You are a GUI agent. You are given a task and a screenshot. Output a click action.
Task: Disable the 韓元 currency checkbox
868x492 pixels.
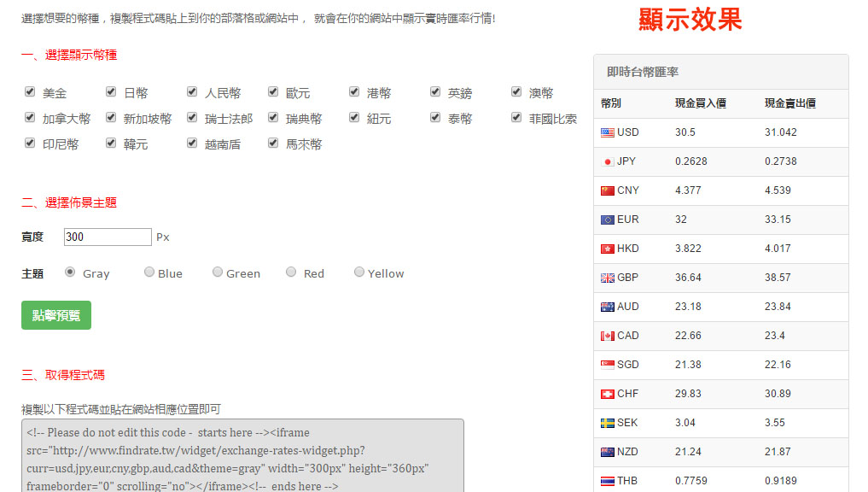click(x=111, y=143)
